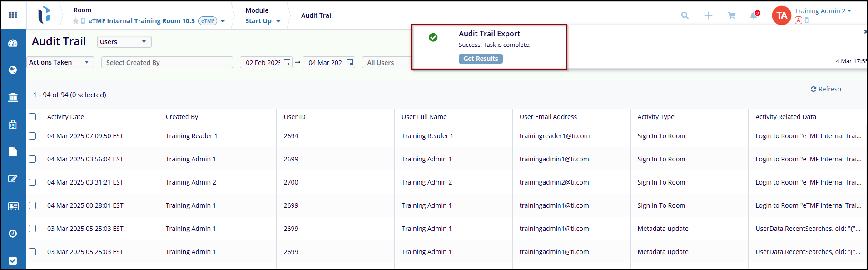Open the calendar picker for start date
Screen dimensions: 868x270
287,62
